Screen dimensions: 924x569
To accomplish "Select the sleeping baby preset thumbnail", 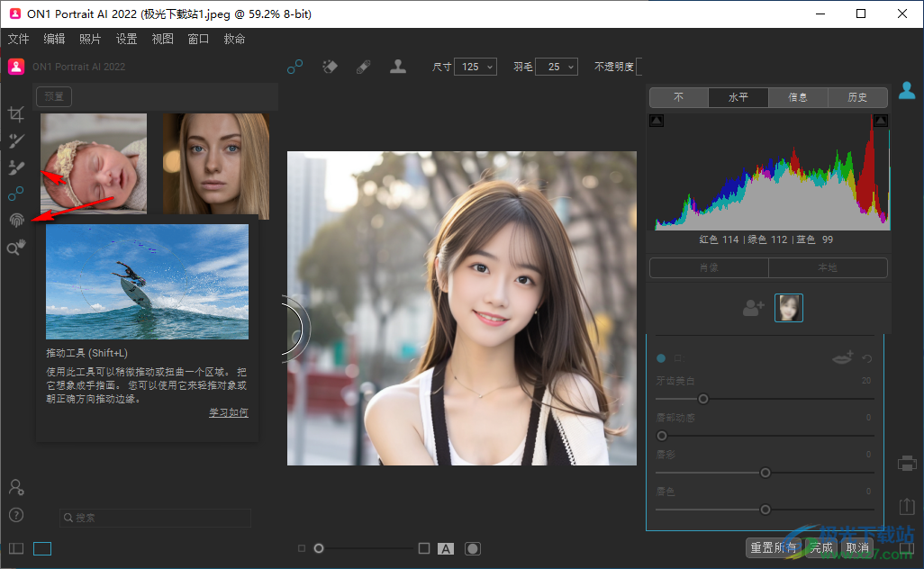I will (x=94, y=163).
